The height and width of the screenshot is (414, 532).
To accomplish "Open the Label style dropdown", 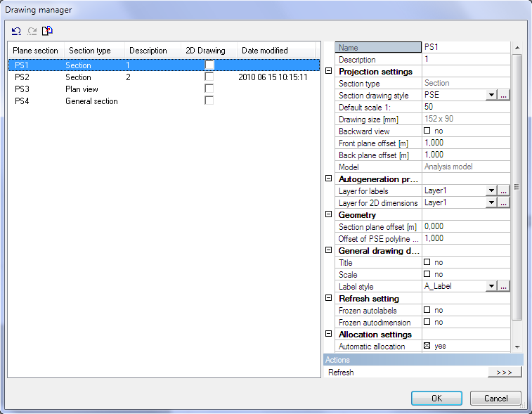I will tap(491, 286).
